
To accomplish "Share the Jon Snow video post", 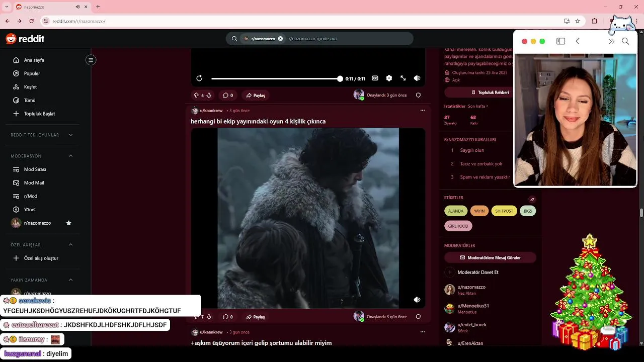I will (x=256, y=317).
